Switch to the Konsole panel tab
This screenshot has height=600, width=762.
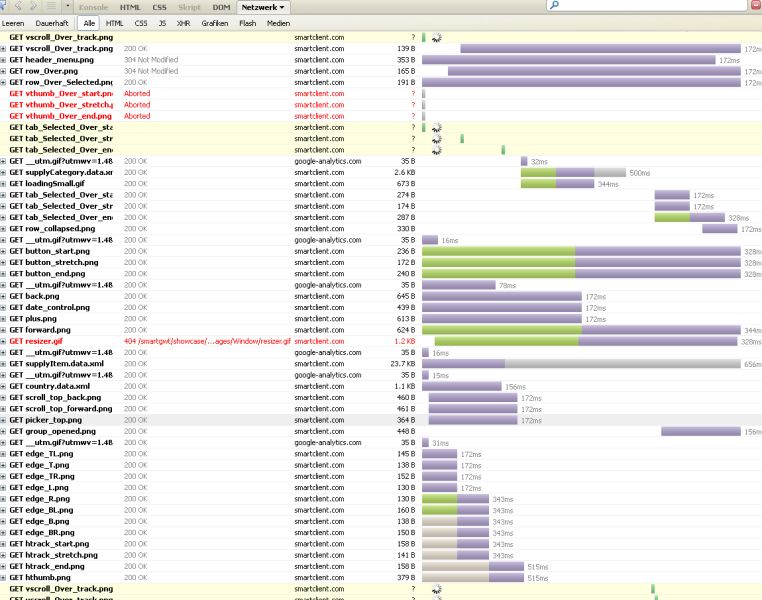93,7
